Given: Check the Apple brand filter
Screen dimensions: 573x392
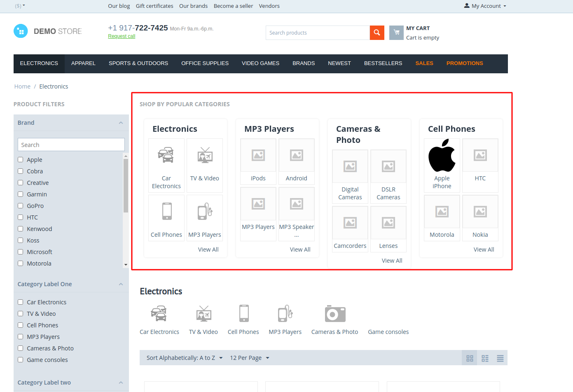Looking at the screenshot, I should click(x=20, y=160).
